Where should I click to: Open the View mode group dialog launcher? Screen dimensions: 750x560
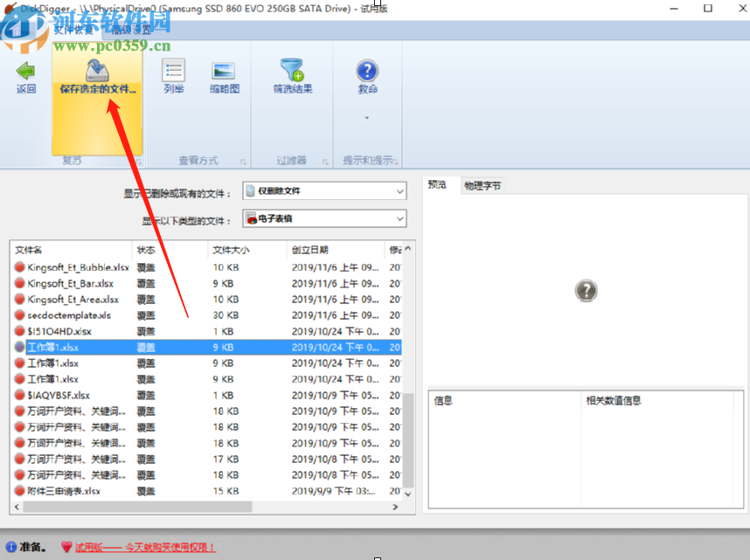(x=243, y=162)
